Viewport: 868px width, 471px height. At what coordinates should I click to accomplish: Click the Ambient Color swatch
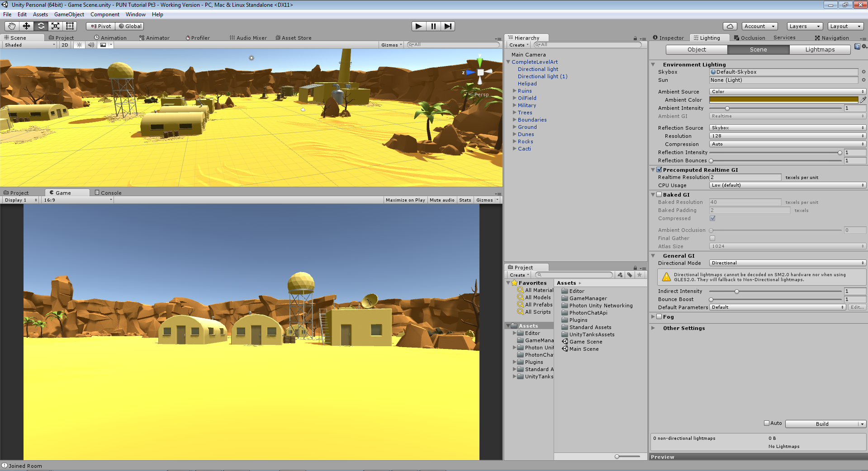pos(783,100)
